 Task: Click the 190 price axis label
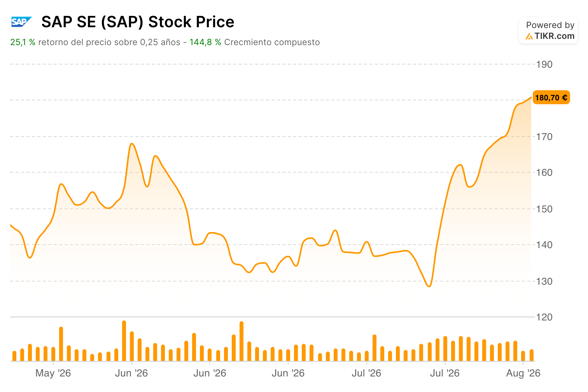pyautogui.click(x=544, y=65)
